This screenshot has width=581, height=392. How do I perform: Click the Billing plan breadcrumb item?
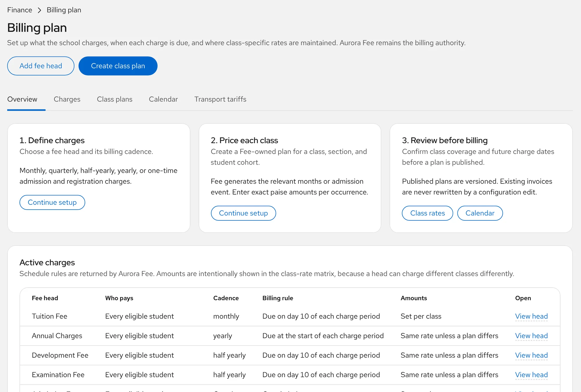tap(64, 10)
